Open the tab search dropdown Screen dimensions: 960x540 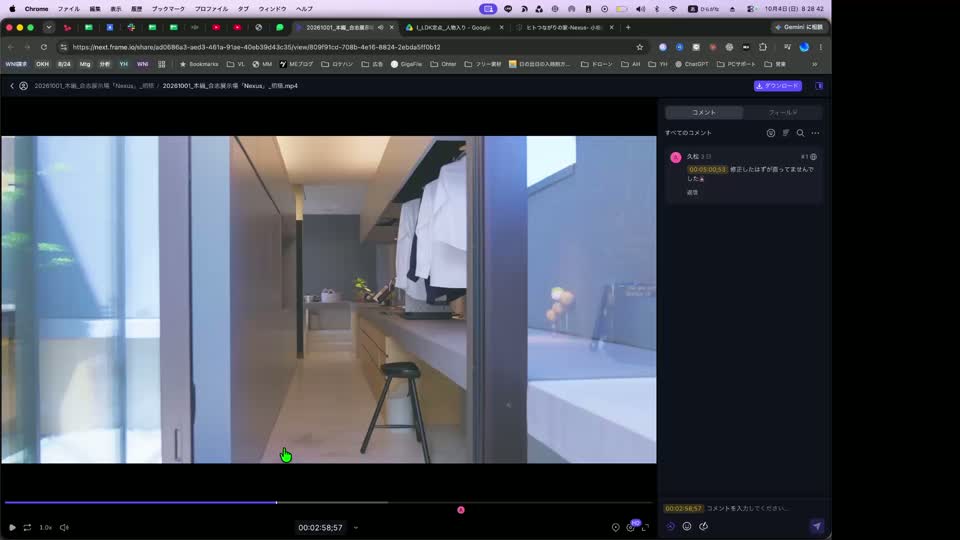click(49, 28)
